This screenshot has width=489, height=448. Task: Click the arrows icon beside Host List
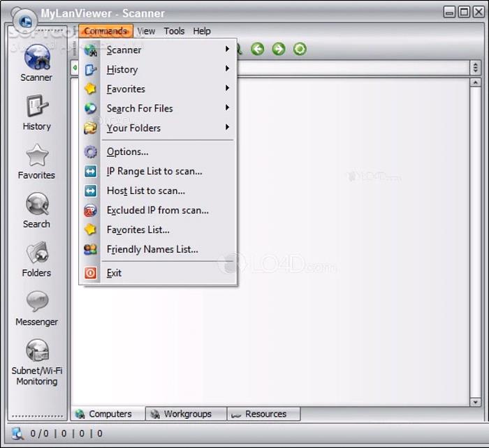click(x=90, y=191)
